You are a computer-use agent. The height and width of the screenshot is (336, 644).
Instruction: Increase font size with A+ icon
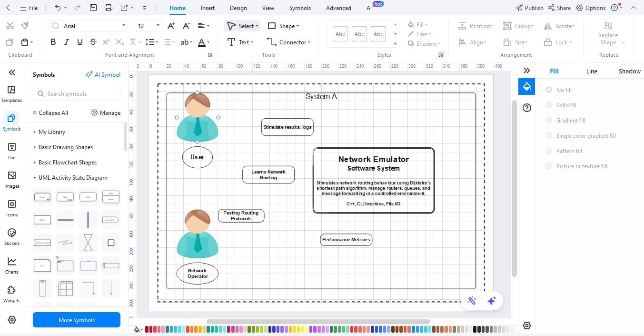point(172,26)
